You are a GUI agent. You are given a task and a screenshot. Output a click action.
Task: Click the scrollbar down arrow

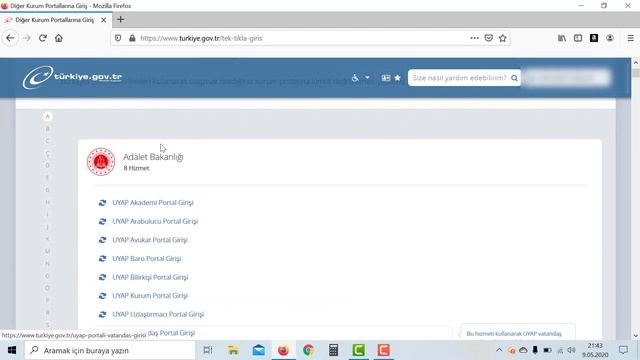[636, 336]
